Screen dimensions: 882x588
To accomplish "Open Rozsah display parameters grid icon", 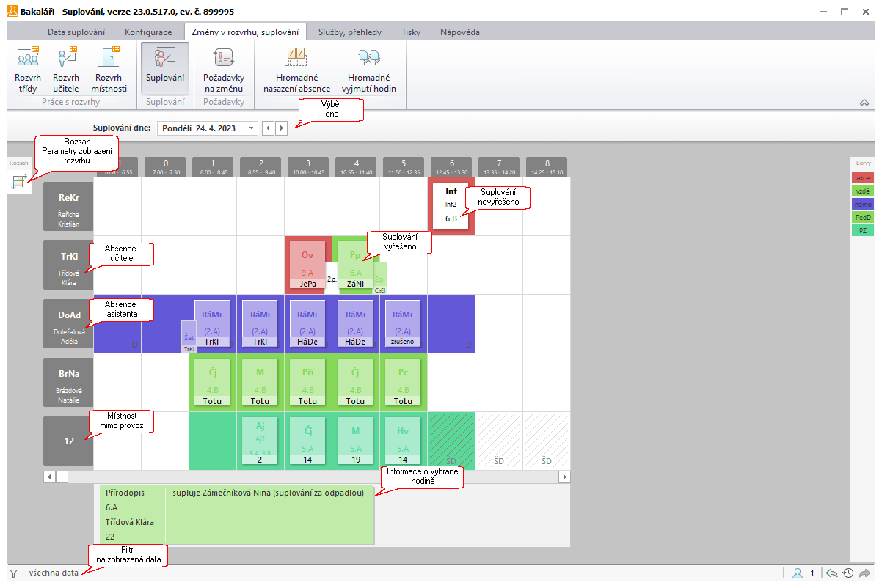I will pos(20,182).
